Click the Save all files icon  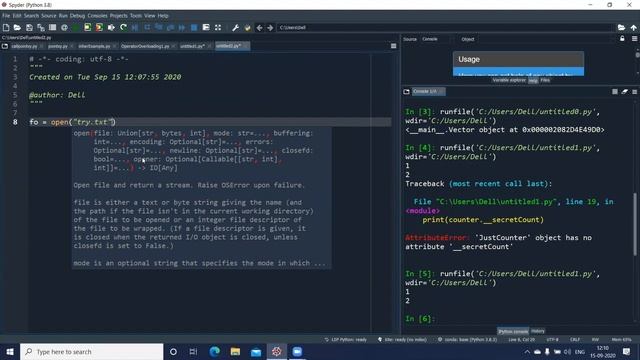point(41,27)
